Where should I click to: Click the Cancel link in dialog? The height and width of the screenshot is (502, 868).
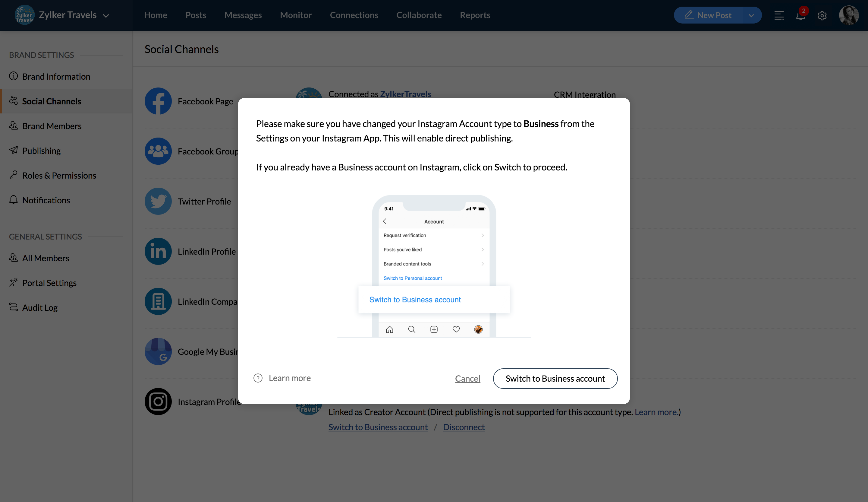coord(467,379)
